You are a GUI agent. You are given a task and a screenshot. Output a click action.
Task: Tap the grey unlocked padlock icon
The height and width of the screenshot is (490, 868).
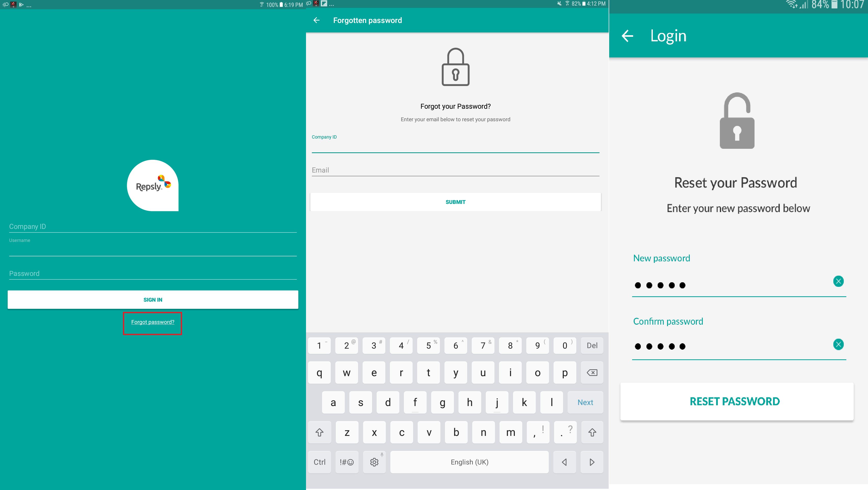point(737,120)
